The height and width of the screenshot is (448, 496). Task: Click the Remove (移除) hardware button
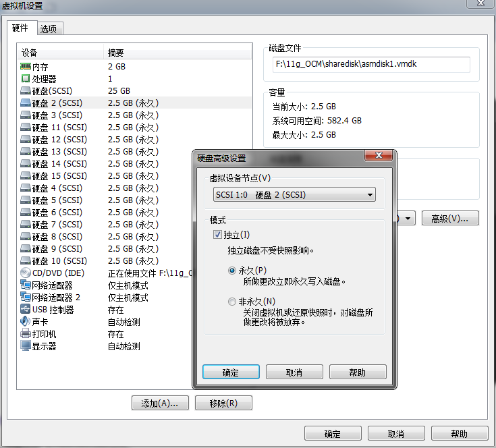[223, 403]
